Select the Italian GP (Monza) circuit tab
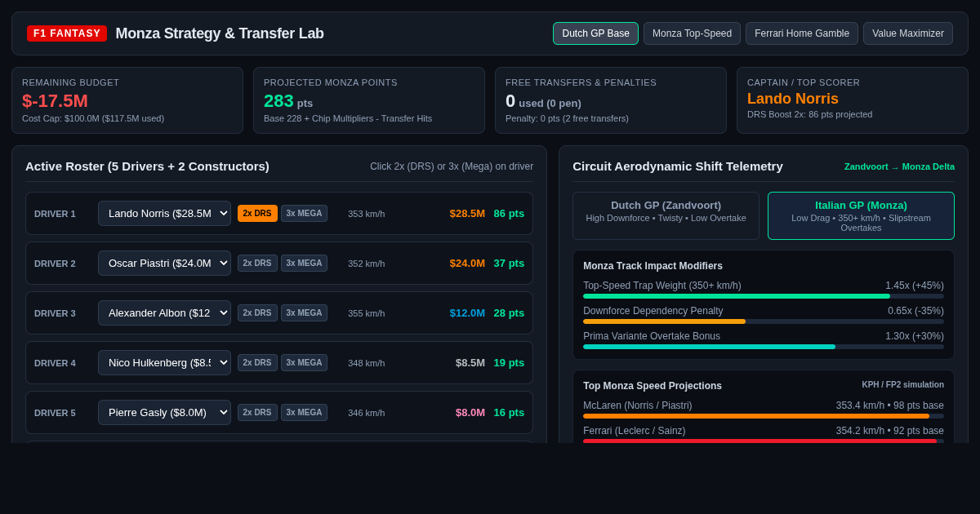The width and height of the screenshot is (980, 514). [x=861, y=215]
